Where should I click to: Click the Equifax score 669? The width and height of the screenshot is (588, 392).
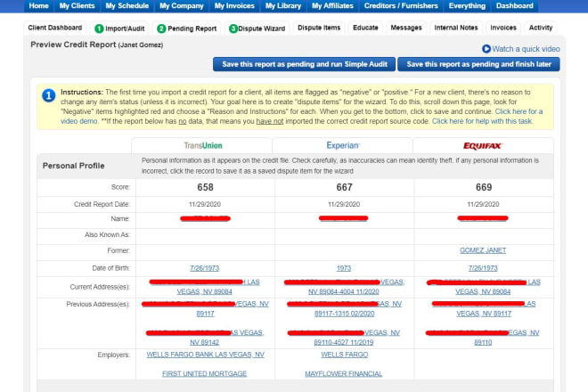click(484, 187)
